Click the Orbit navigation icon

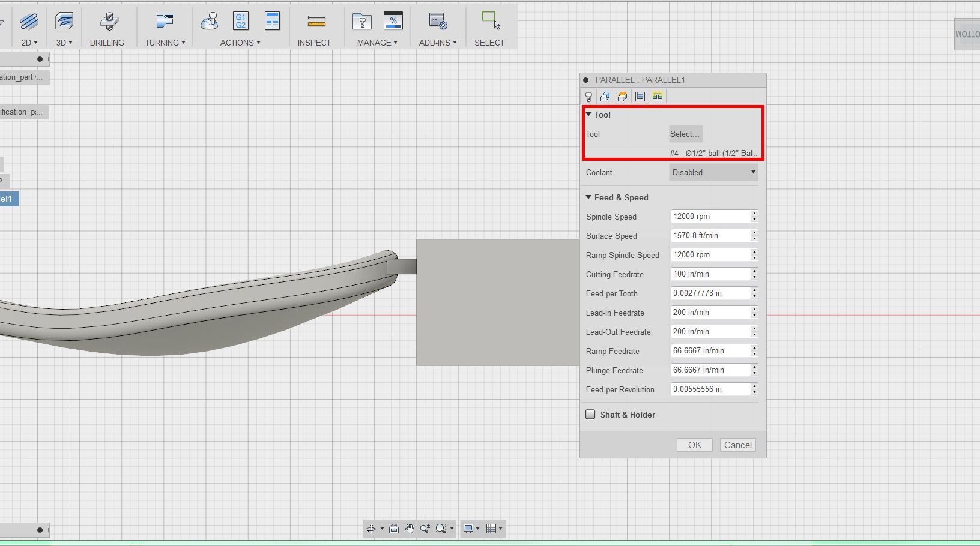[x=371, y=529]
